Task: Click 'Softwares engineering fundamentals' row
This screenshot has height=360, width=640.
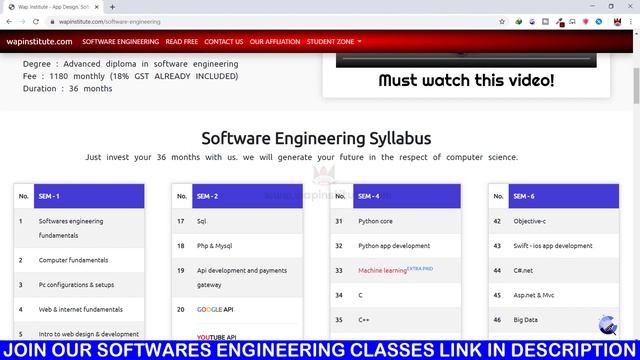Action: 79,228
